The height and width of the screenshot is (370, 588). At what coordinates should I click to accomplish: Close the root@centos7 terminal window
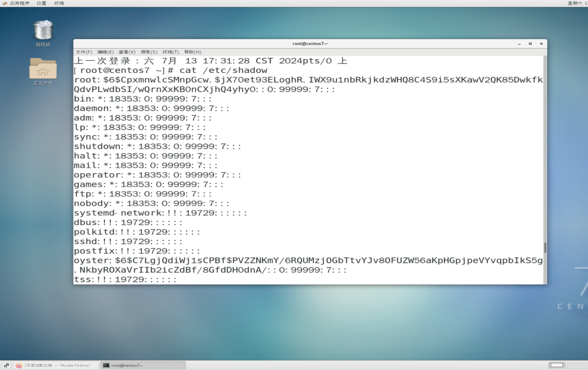pyautogui.click(x=540, y=44)
